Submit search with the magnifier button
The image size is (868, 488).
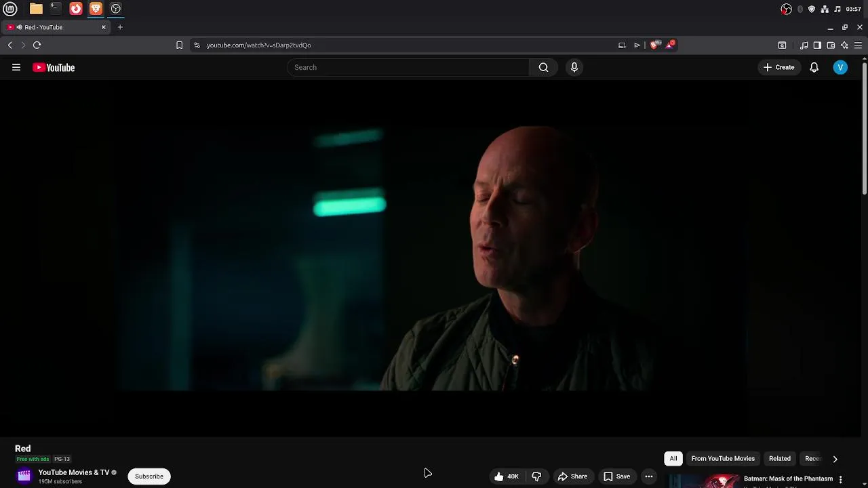pos(543,67)
